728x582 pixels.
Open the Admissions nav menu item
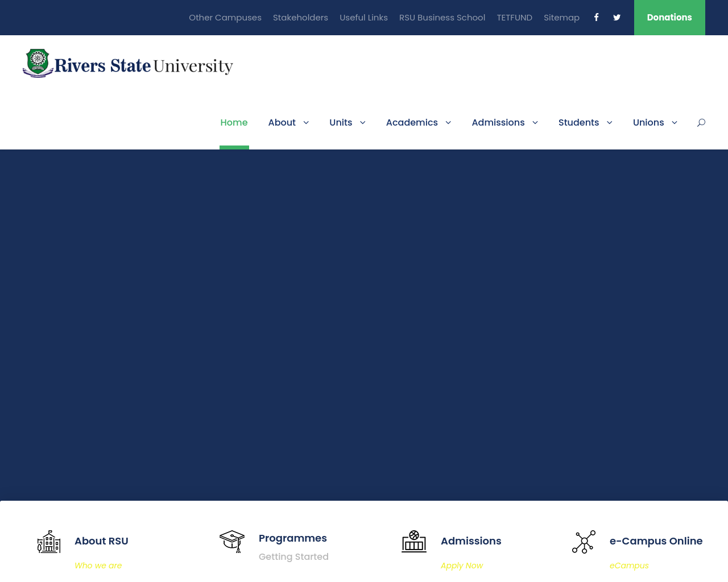(x=498, y=122)
